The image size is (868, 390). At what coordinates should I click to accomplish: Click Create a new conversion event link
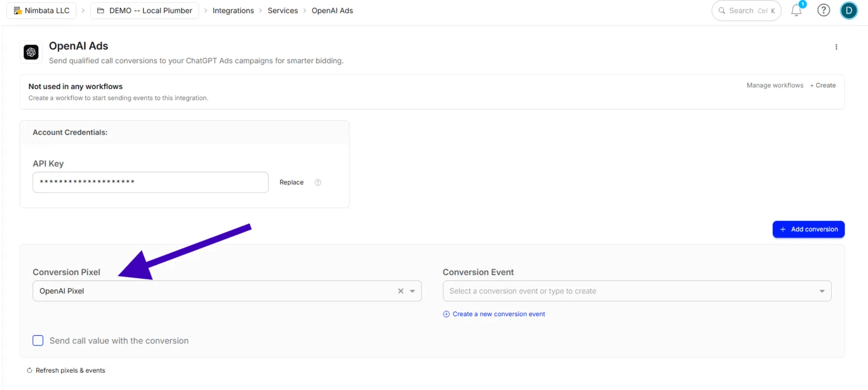tap(499, 314)
